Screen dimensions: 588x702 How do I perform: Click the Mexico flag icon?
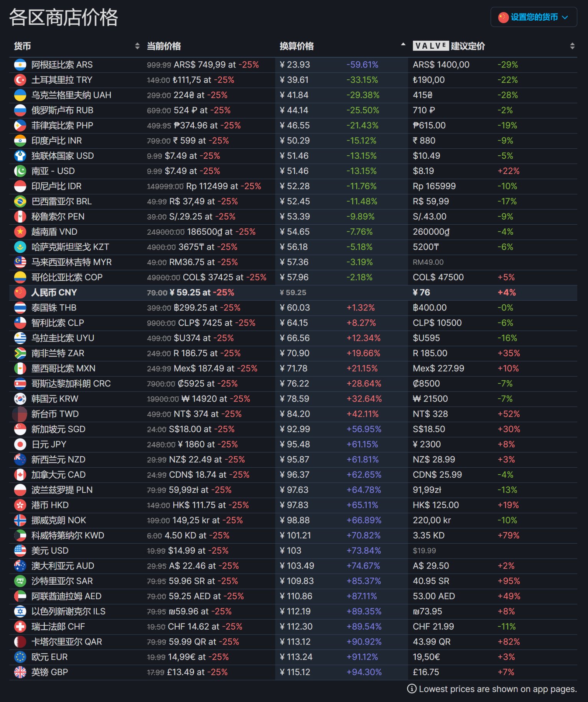tap(20, 368)
